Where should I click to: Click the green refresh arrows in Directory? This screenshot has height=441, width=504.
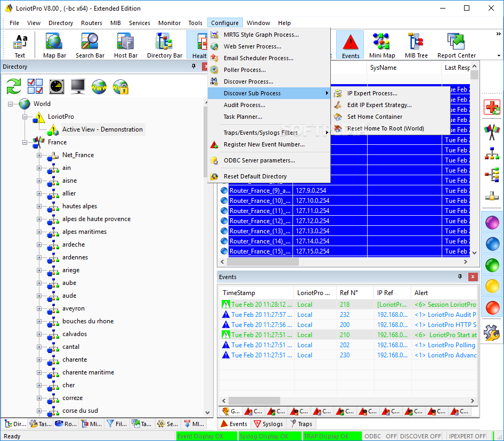pos(14,86)
